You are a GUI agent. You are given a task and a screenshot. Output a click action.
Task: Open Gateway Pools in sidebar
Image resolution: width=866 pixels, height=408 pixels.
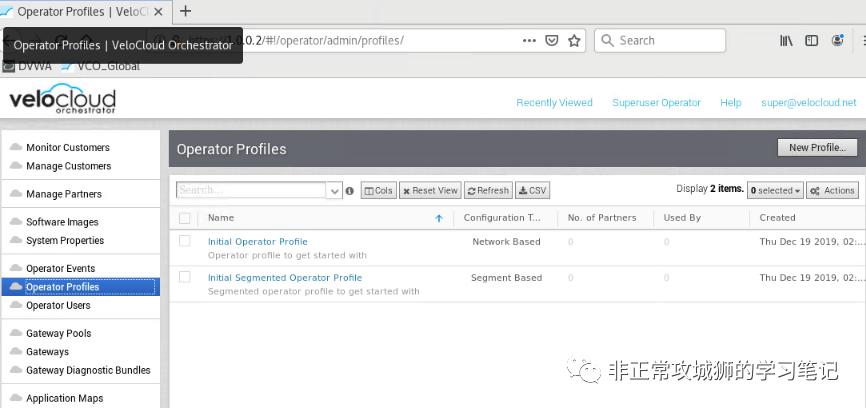click(59, 333)
